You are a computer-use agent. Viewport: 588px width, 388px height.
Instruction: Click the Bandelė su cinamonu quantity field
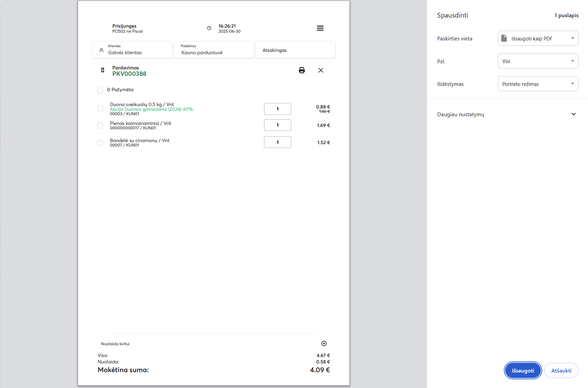click(277, 142)
